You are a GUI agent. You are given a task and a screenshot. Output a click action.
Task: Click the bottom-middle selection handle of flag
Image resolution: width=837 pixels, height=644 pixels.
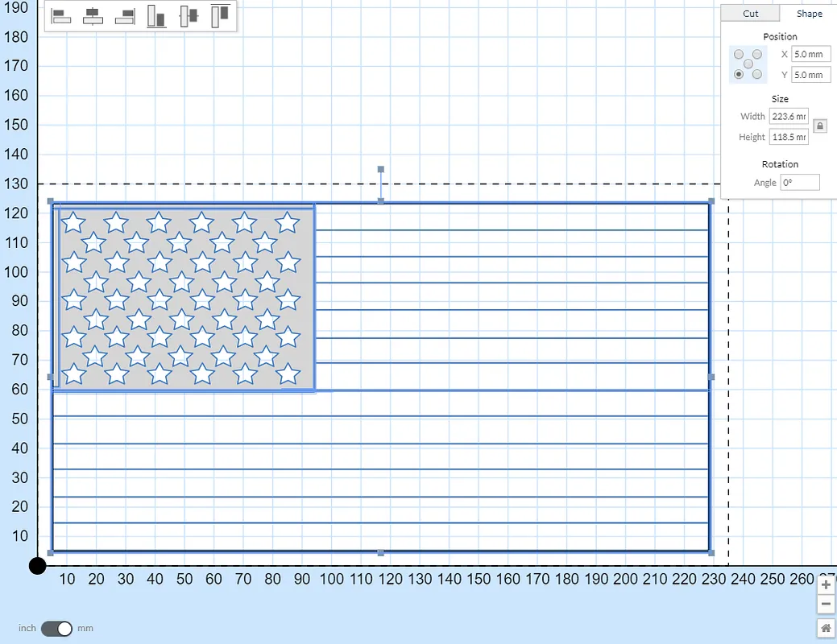[380, 553]
